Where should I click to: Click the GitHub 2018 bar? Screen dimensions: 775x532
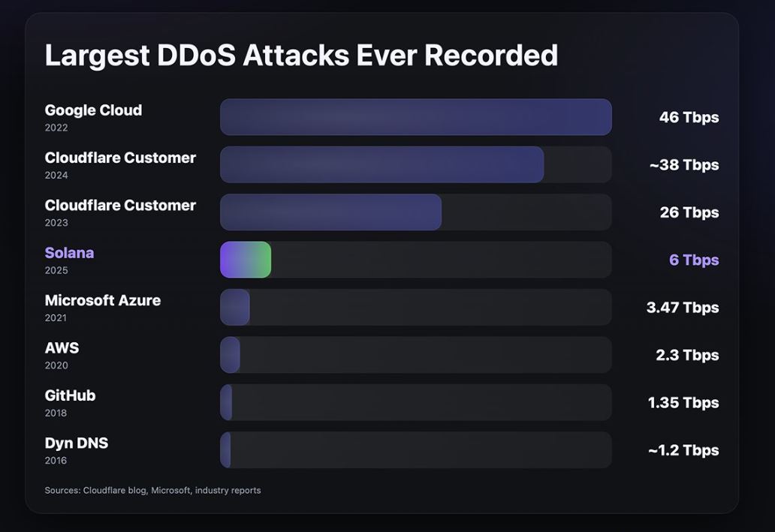tap(225, 402)
